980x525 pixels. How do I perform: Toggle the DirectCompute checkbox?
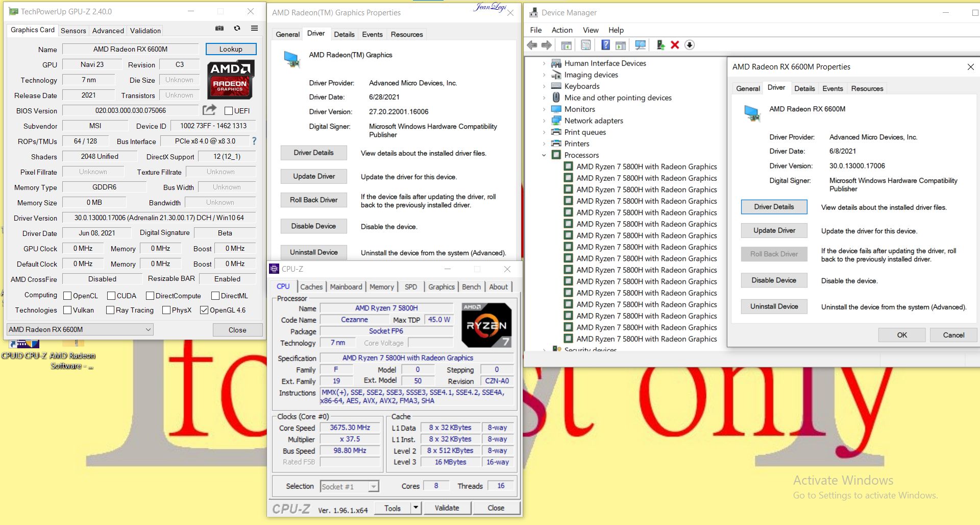pyautogui.click(x=150, y=296)
